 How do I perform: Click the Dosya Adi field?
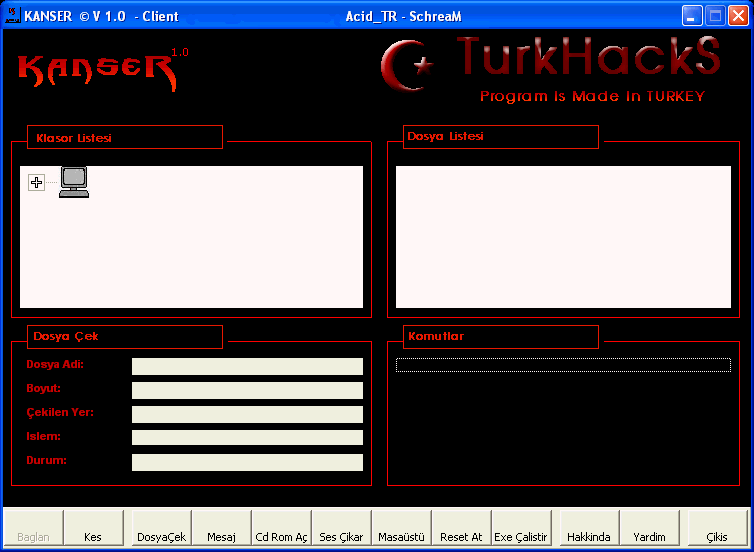247,367
